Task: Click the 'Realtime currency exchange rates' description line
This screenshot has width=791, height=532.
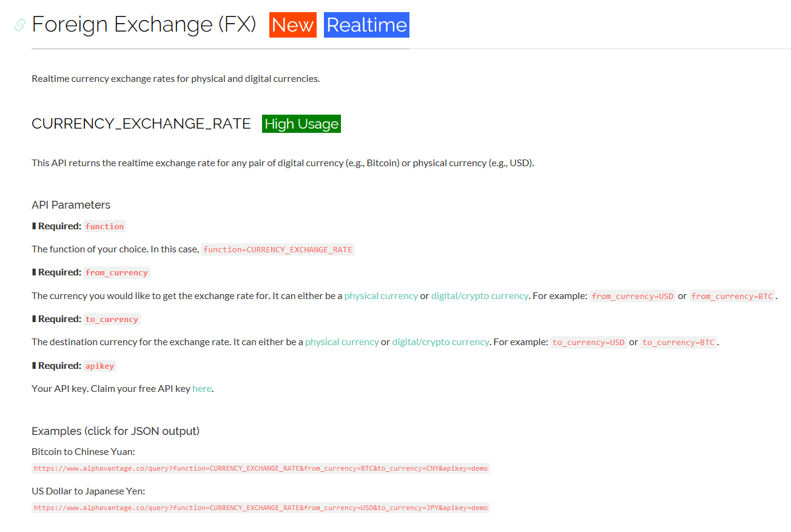Action: pos(175,78)
